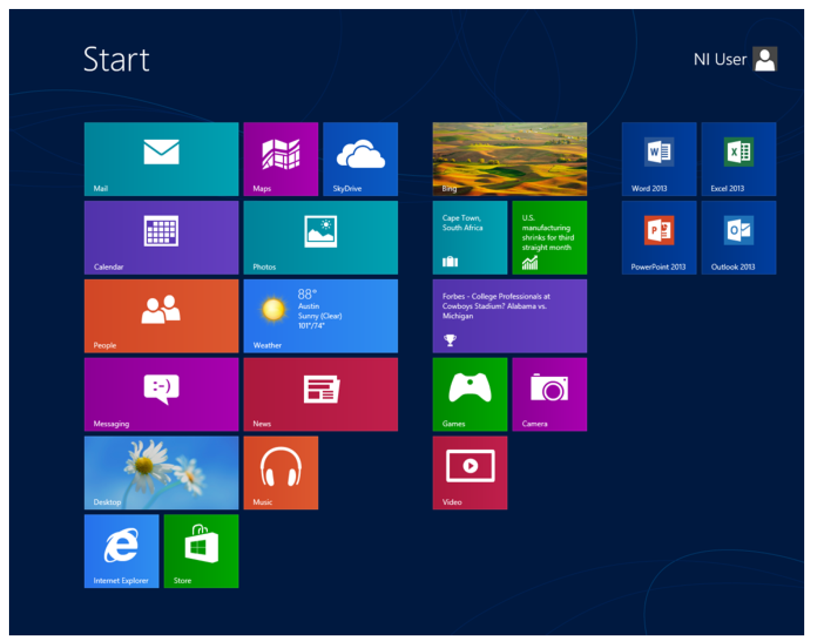Open the Video tile
This screenshot has height=644, width=815.
click(470, 473)
